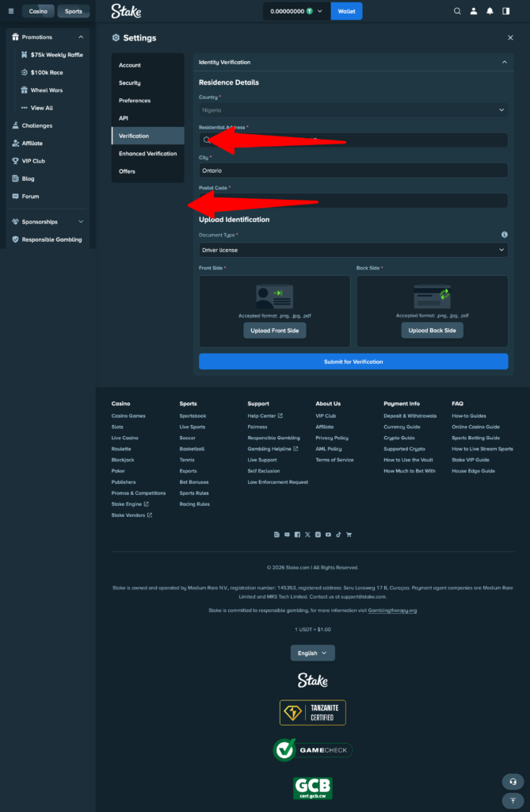Toggle the side panel icon in header
Viewport: 530px width, 812px height.
click(505, 11)
